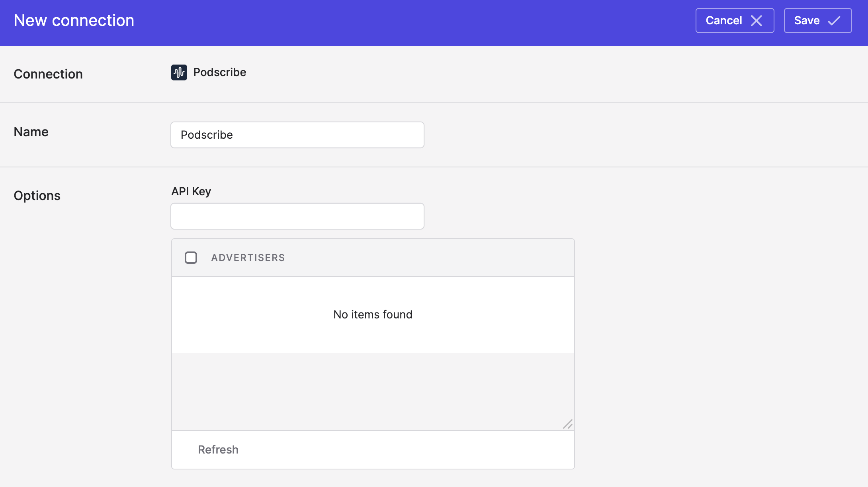Click the ADVERTISERS column header
This screenshot has height=487, width=868.
click(x=248, y=258)
